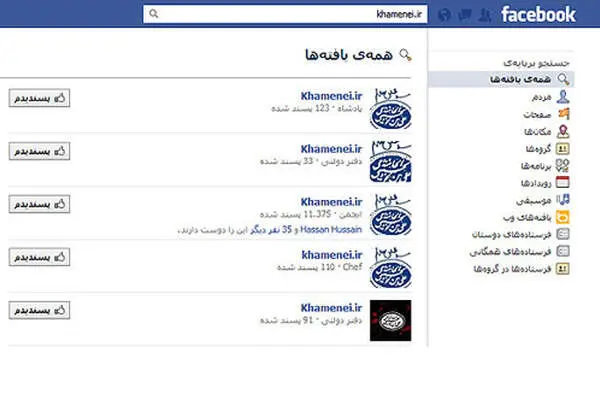Open the Khamenei.ir result with 33 likes
Screen dimensions: 600x400
[x=331, y=149]
